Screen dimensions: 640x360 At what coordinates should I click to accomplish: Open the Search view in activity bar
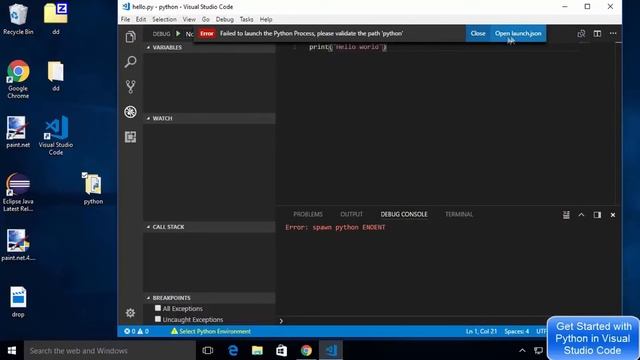[130, 62]
